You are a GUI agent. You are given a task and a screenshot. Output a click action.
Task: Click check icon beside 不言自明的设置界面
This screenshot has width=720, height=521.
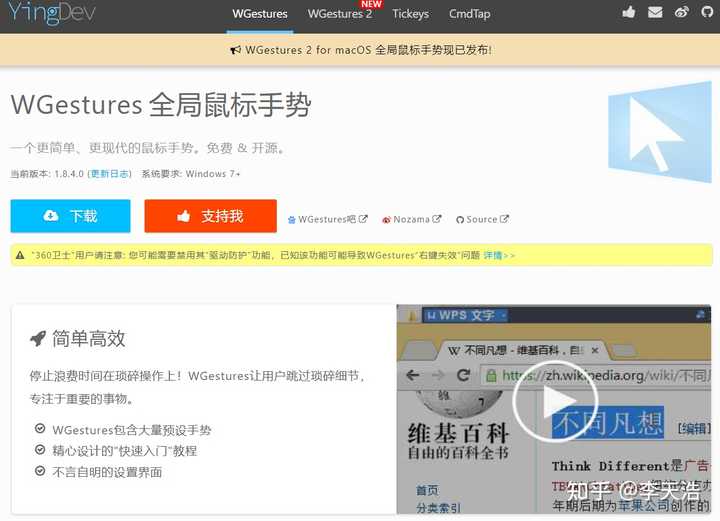(x=40, y=471)
